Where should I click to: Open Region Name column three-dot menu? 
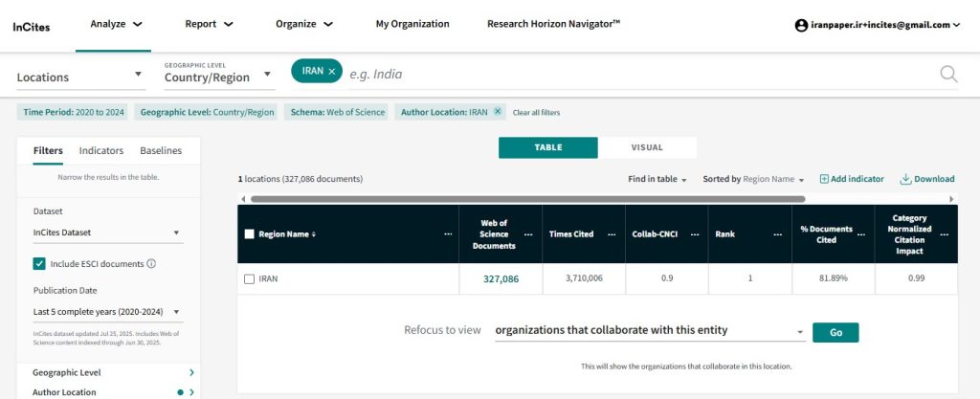(448, 234)
